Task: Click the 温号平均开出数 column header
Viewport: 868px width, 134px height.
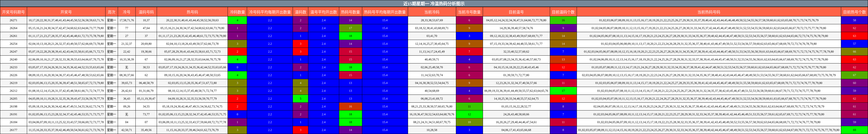Action: point(324,12)
